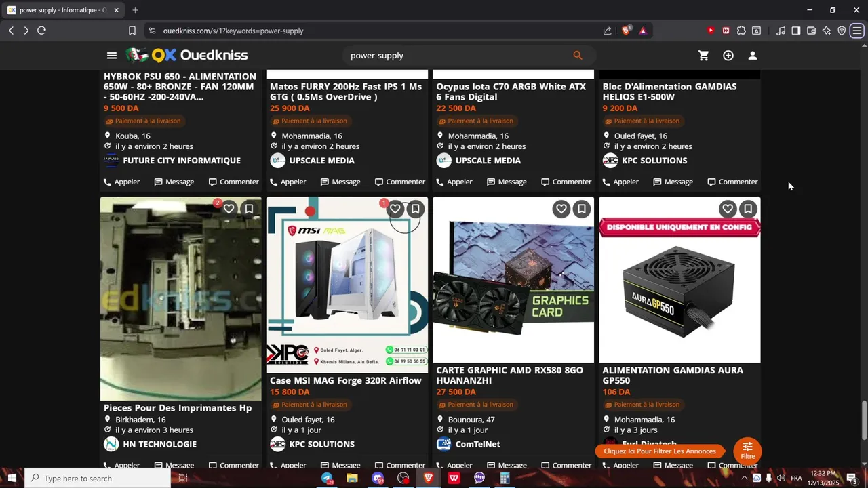Open Brave Shields lion icon
This screenshot has width=868, height=488.
[626, 30]
